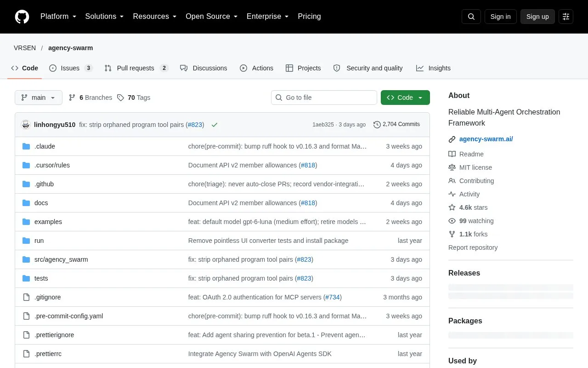Open the src/agency_swarm folder
The image size is (588, 368).
pos(61,259)
